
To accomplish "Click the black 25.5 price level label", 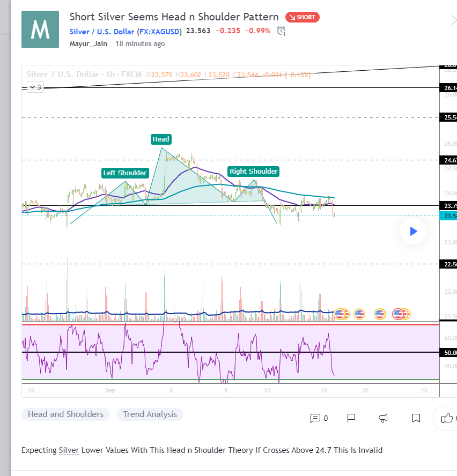I will [x=448, y=117].
